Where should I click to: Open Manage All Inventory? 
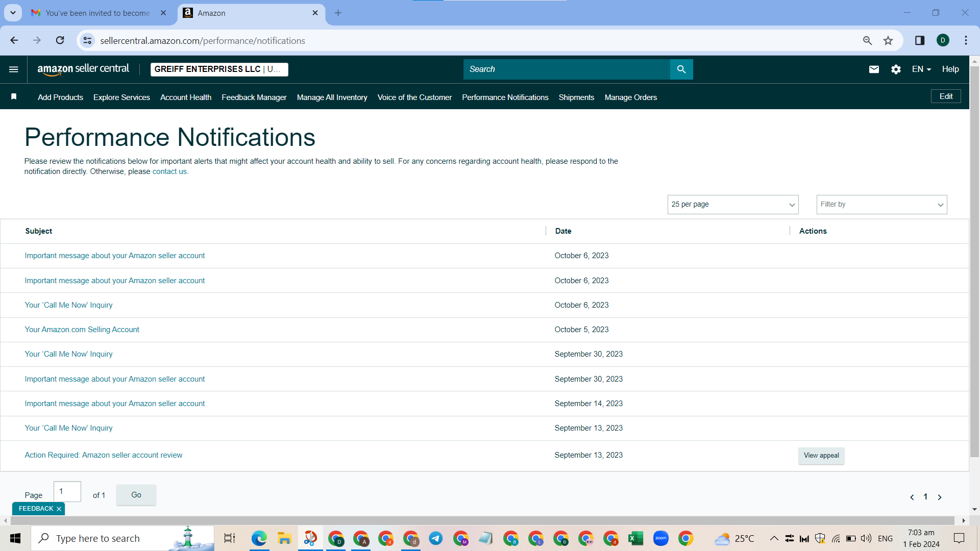tap(332, 97)
